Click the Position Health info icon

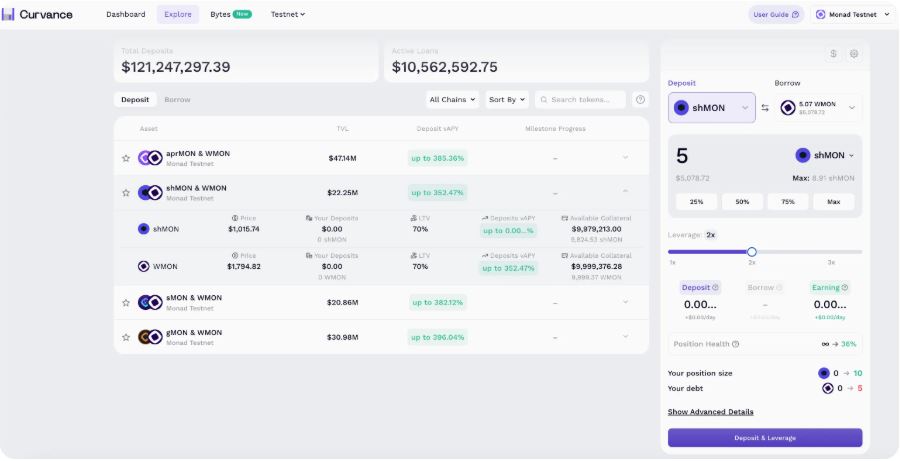click(x=736, y=344)
